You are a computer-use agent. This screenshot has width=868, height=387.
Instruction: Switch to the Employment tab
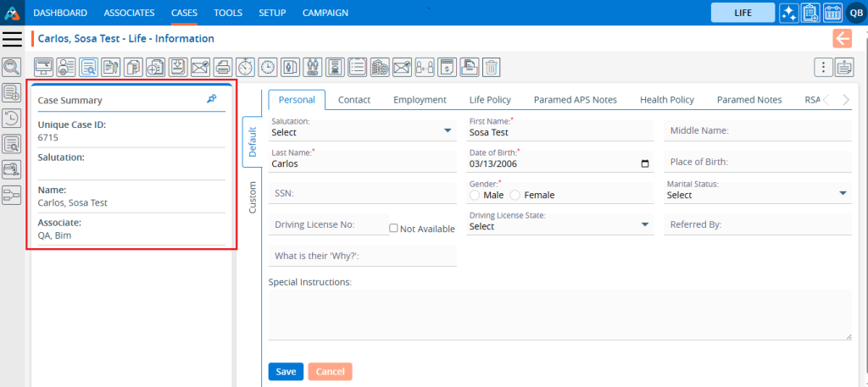(x=420, y=100)
